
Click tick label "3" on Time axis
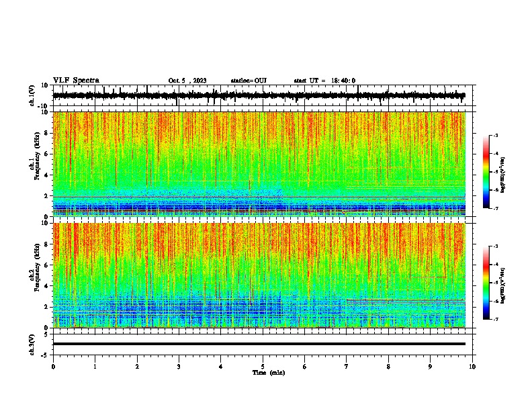[x=179, y=367]
